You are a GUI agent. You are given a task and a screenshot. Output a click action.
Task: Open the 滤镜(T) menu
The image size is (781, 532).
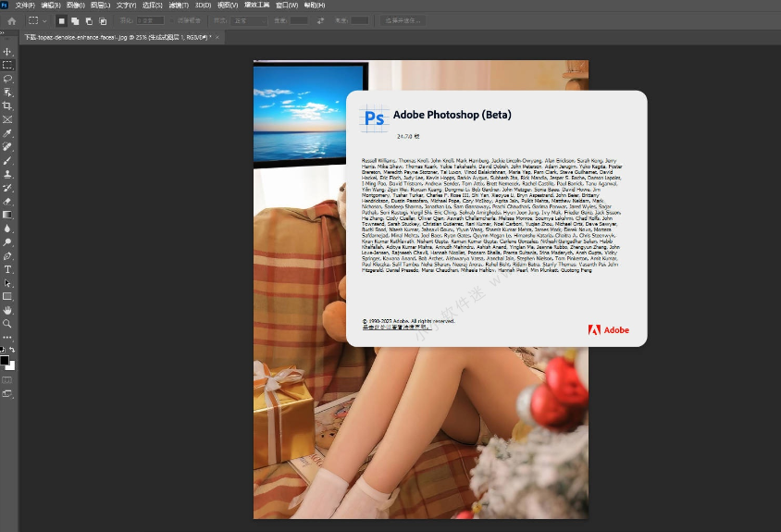coord(178,6)
